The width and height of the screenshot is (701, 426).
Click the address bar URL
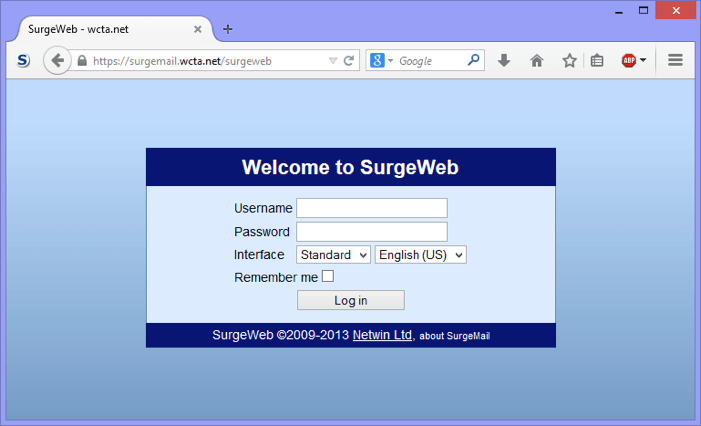182,61
